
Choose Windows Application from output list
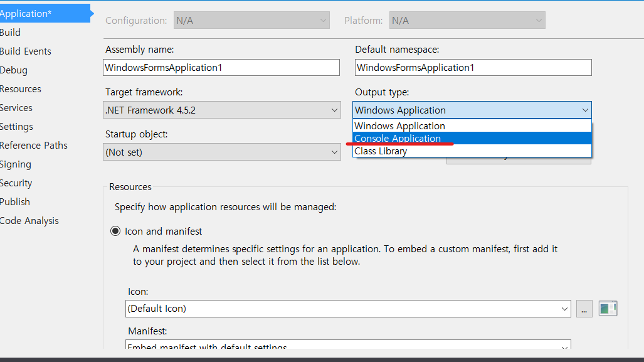[x=472, y=125]
